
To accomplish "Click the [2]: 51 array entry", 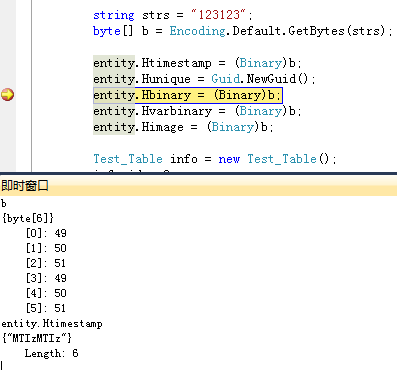I will [46, 263].
